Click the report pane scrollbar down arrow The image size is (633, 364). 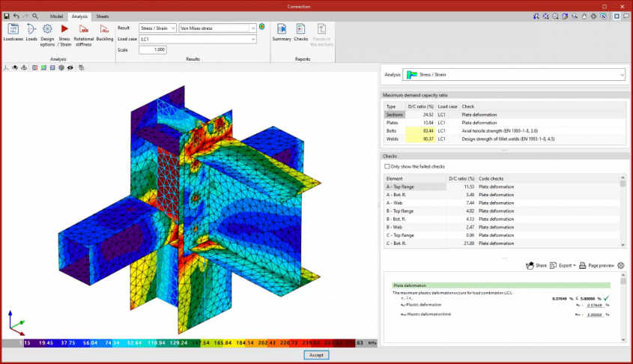click(x=623, y=339)
